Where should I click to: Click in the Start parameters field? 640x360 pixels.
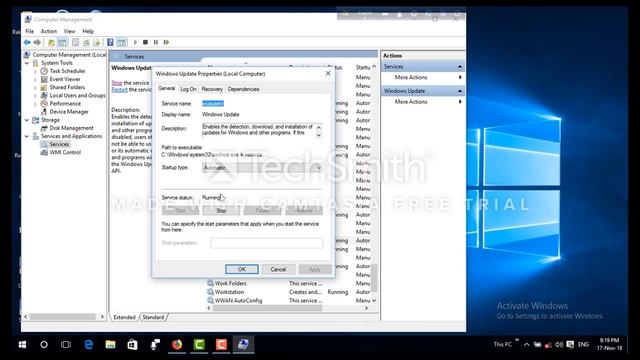pos(267,243)
